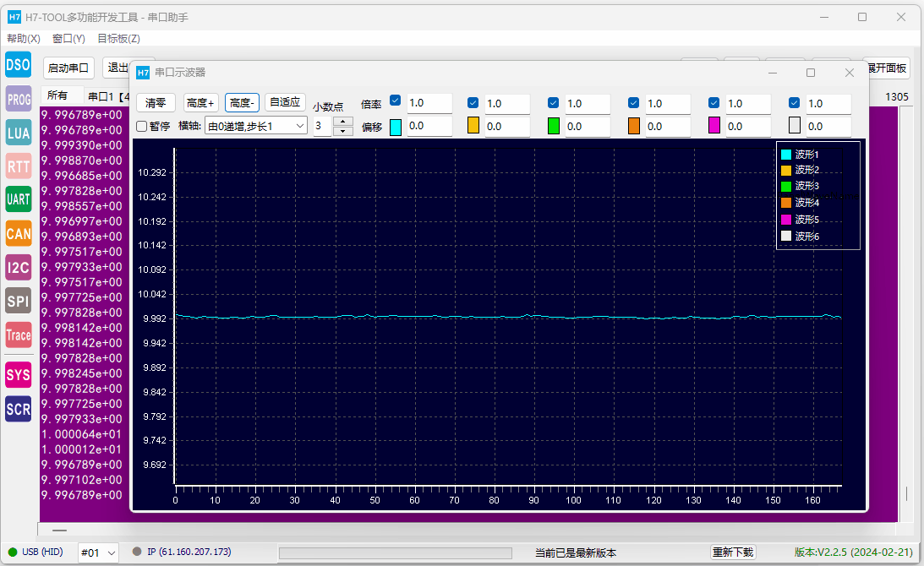Uncheck the waveform 5 enable checkbox

coord(714,102)
